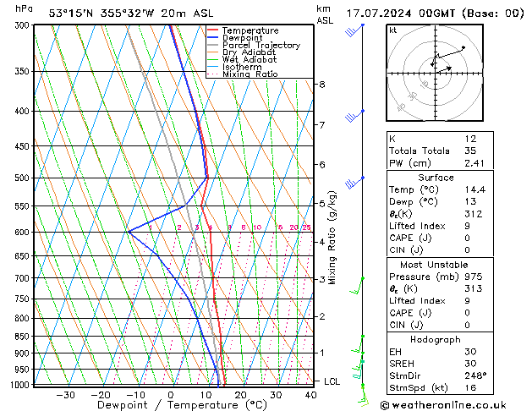532x411 pixels.
Task: Click the SREH value 30
Action: point(470,364)
